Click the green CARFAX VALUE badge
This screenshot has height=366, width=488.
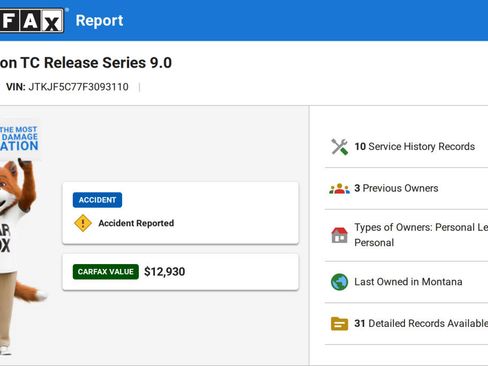(106, 272)
